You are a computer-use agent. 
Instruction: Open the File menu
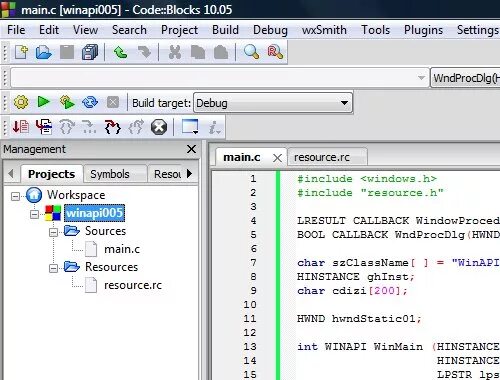[x=16, y=30]
